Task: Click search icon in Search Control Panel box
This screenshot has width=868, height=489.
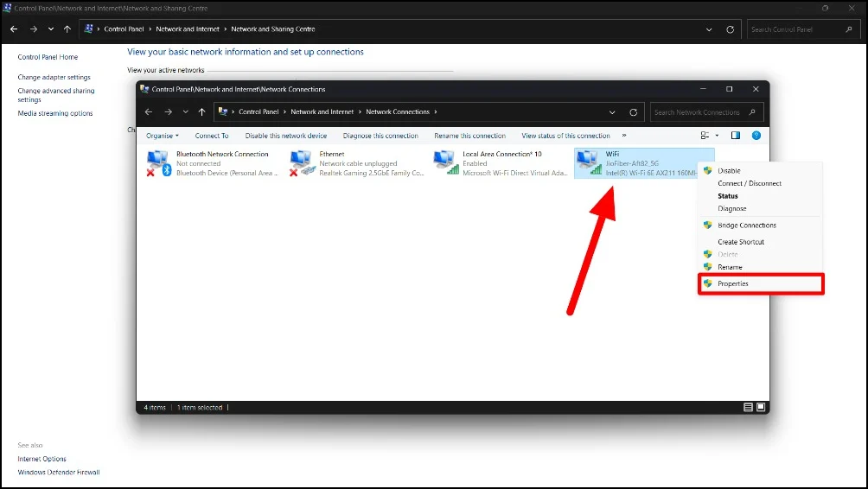Action: [x=849, y=29]
